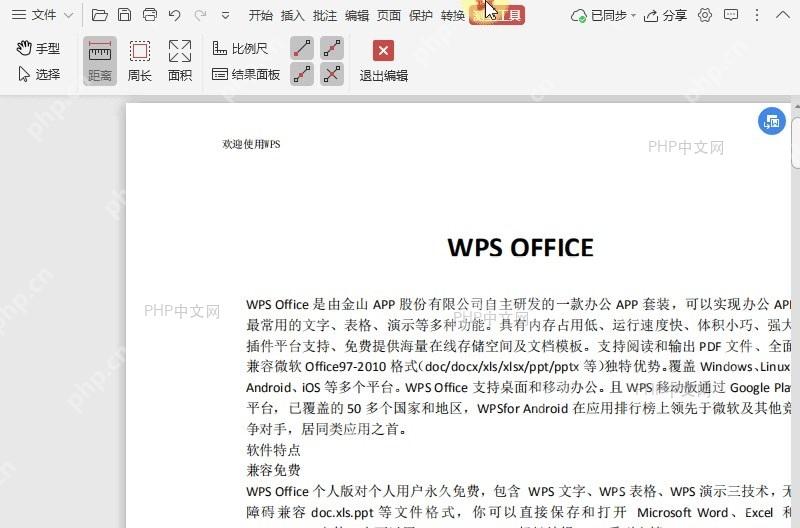Switch to the 批注 tab
This screenshot has width=800, height=528.
(x=324, y=16)
